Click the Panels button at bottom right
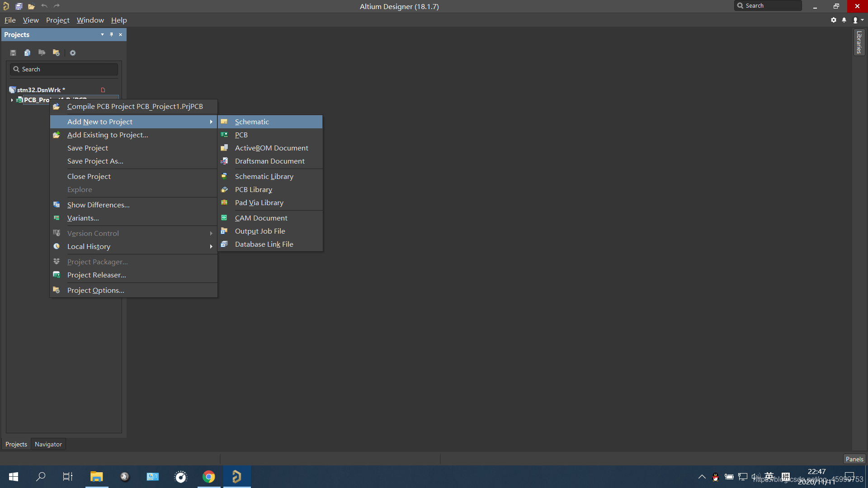The height and width of the screenshot is (488, 868). tap(854, 459)
